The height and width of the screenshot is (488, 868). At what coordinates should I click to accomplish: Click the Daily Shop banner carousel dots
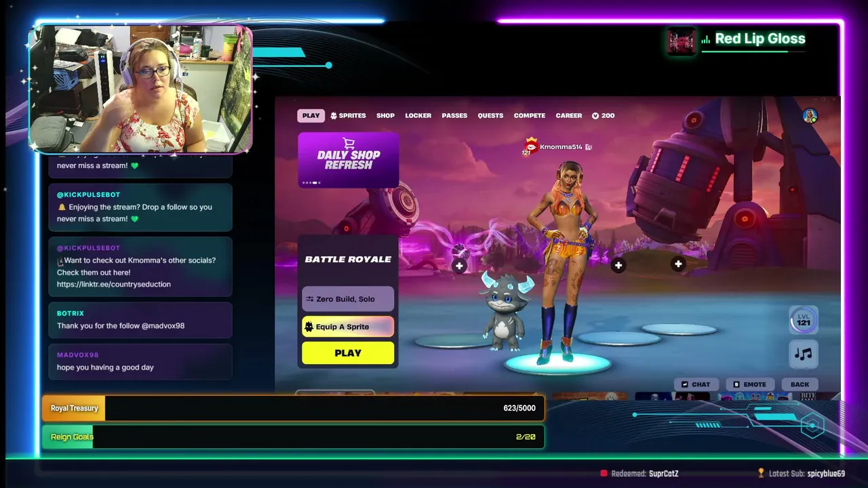pos(312,182)
